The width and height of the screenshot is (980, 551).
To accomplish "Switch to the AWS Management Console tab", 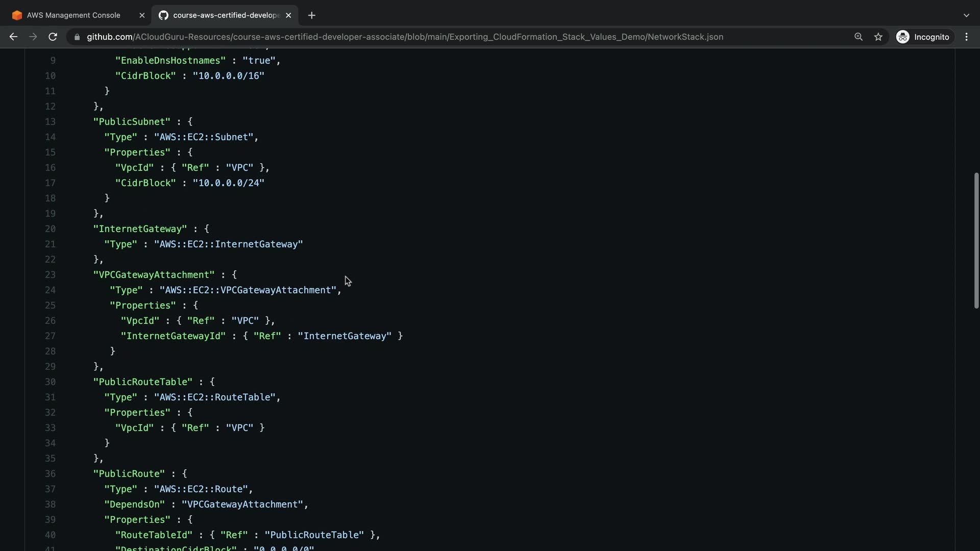I will 73,15.
